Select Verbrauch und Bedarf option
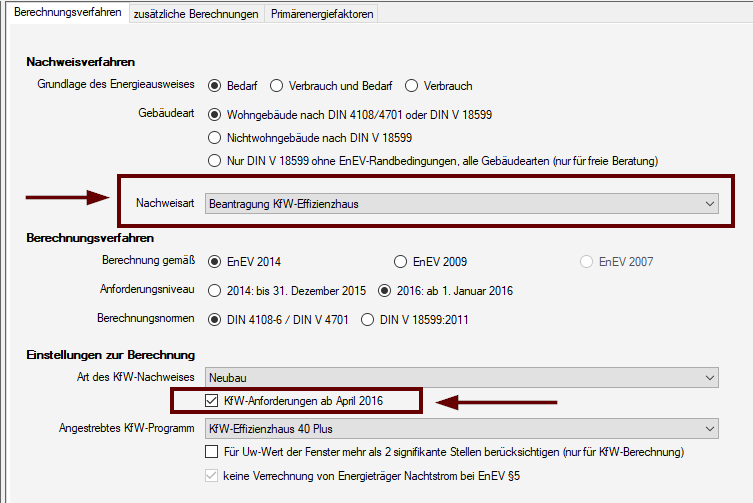Image resolution: width=753 pixels, height=503 pixels. pos(276,86)
